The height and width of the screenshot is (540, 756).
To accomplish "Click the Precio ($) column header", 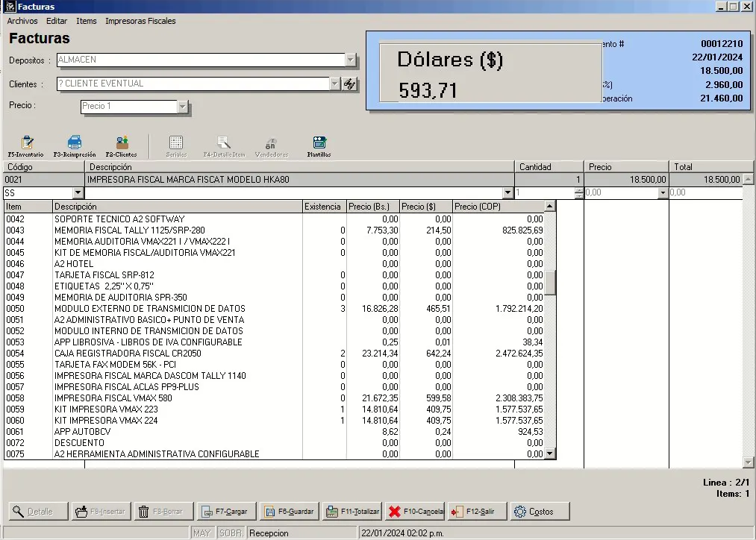I will click(426, 207).
